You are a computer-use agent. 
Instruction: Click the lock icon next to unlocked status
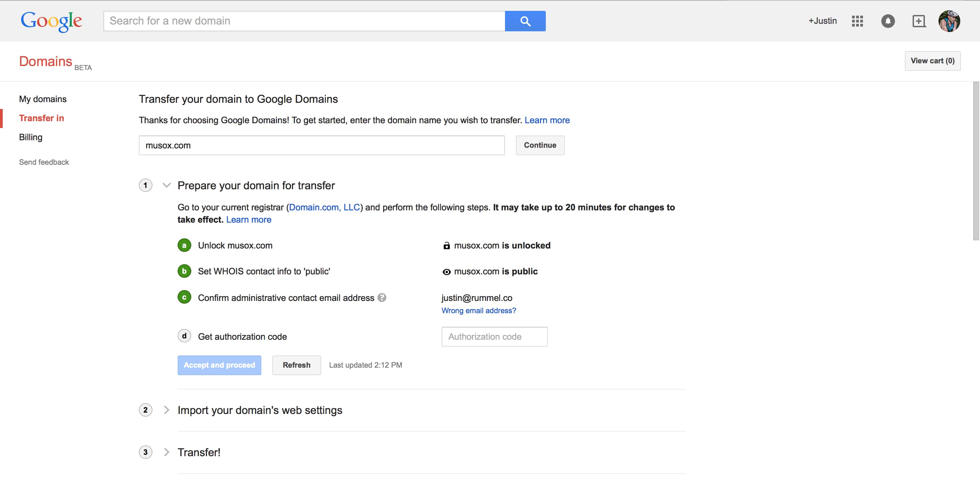[446, 246]
